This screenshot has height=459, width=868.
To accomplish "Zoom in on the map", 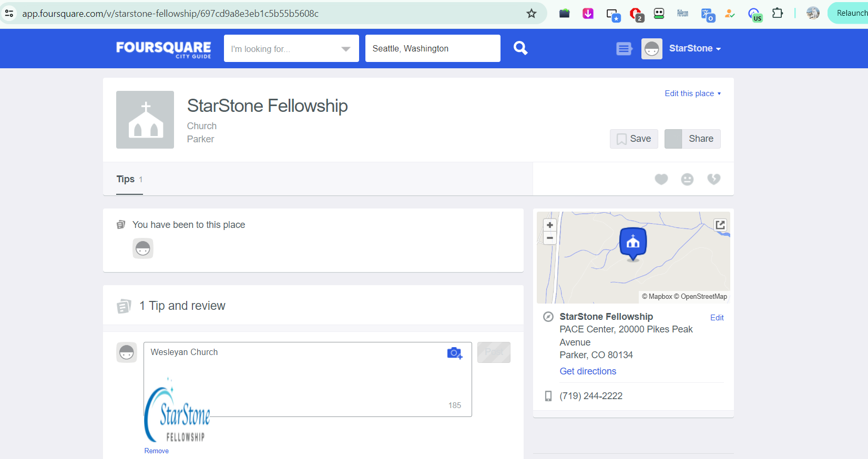I will point(550,225).
